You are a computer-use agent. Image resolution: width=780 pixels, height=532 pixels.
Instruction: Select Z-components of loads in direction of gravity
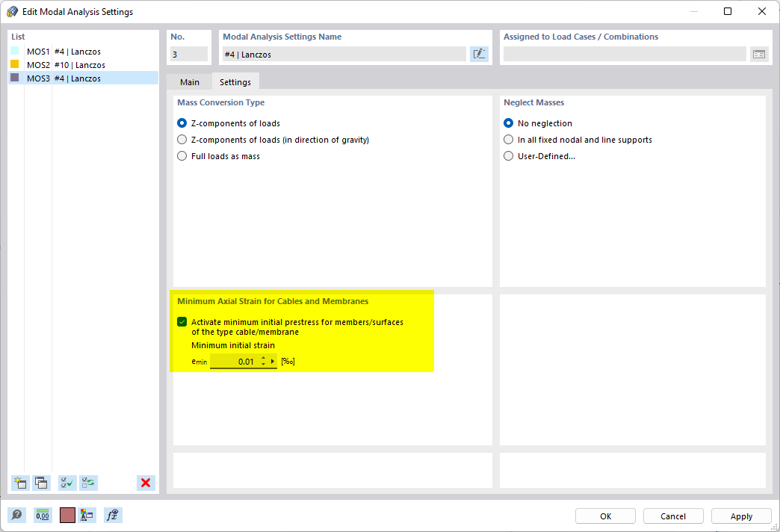(182, 139)
